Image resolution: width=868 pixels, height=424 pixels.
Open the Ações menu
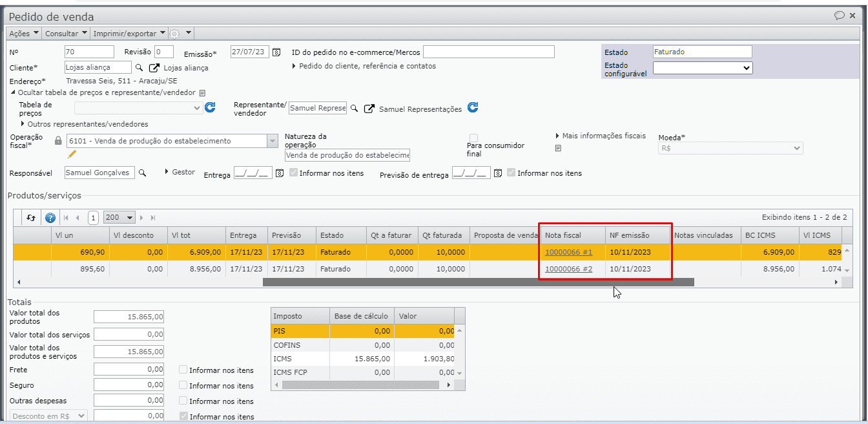click(24, 33)
